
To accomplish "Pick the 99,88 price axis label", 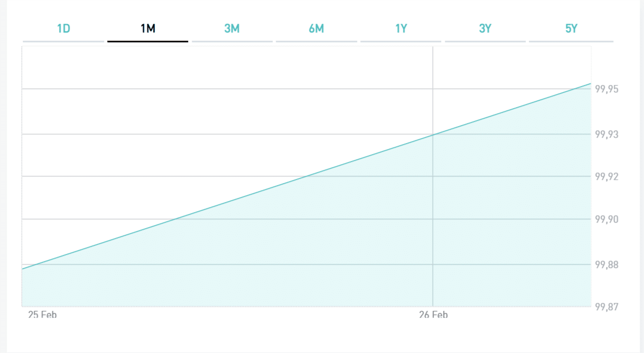I will point(606,264).
